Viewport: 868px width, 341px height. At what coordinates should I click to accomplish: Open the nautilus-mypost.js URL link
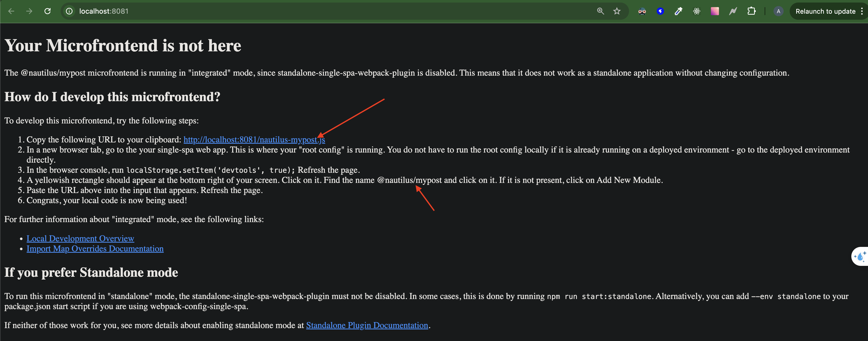[x=254, y=140]
